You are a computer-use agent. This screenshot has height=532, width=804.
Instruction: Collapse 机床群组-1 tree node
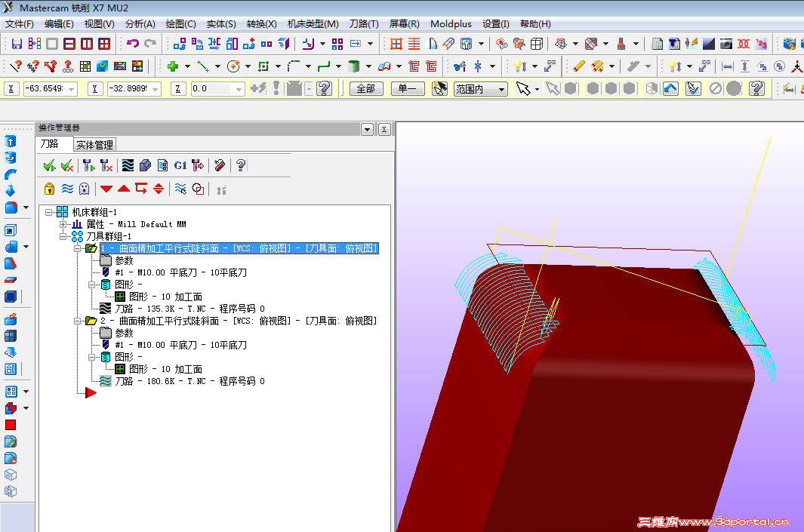pos(49,212)
